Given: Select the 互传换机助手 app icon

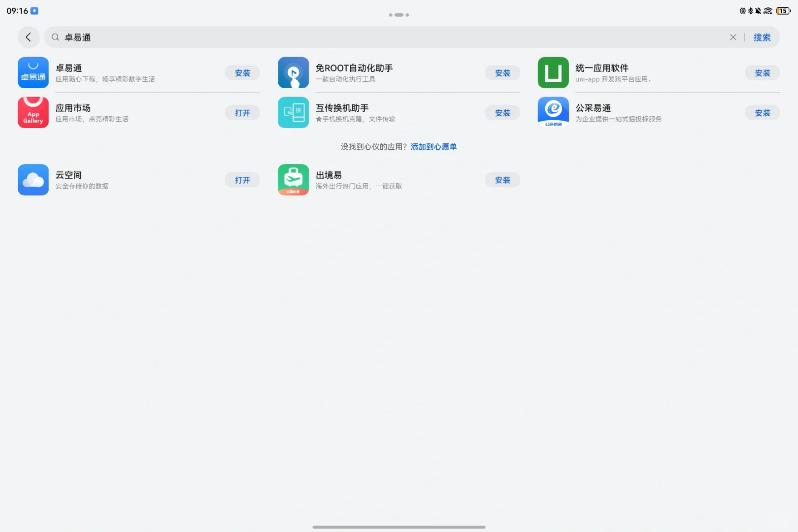Looking at the screenshot, I should 293,112.
